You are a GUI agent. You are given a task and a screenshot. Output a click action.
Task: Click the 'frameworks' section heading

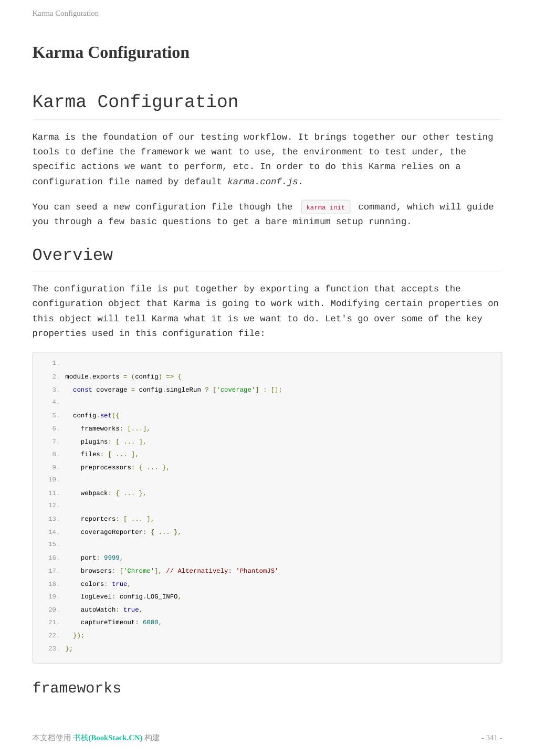coord(77,688)
